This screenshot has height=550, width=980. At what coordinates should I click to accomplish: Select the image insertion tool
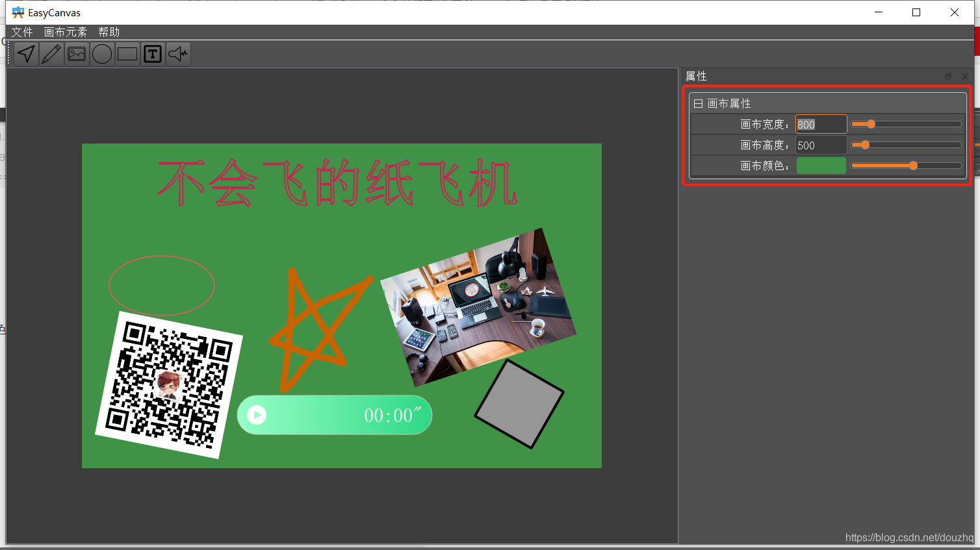click(x=76, y=54)
